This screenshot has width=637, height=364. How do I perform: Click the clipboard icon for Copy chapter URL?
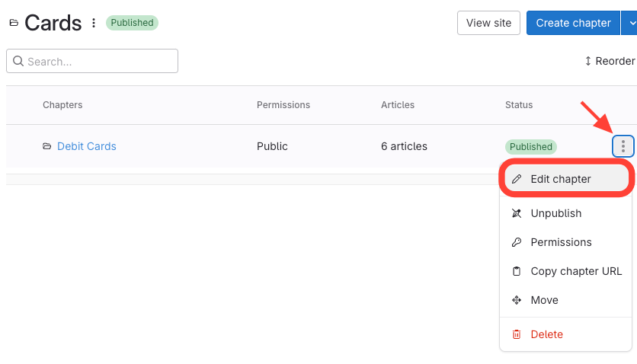coord(517,272)
